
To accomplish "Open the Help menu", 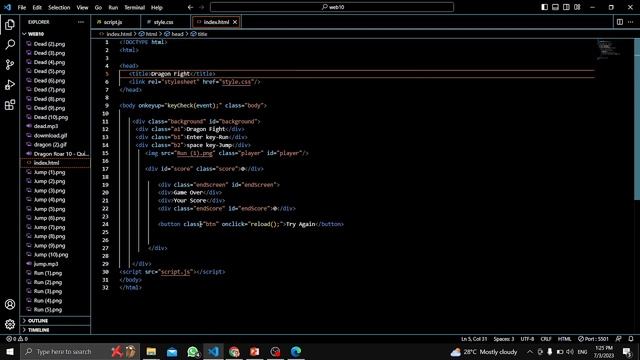I will point(157,7).
